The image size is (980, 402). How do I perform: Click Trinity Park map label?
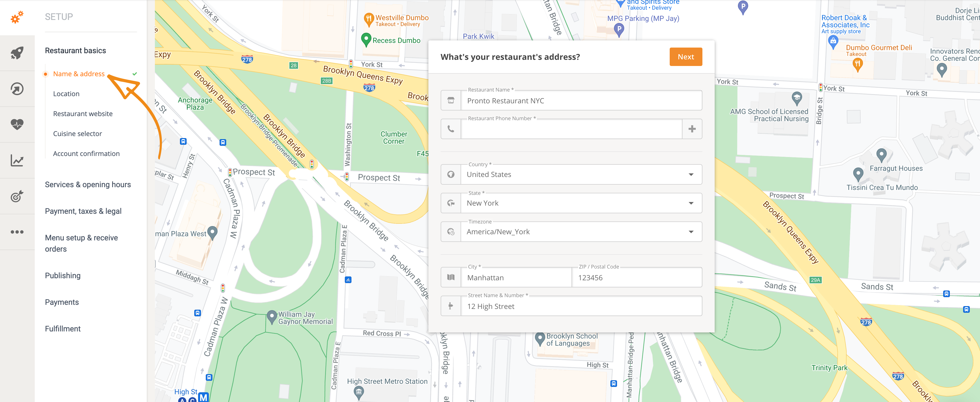tap(829, 368)
